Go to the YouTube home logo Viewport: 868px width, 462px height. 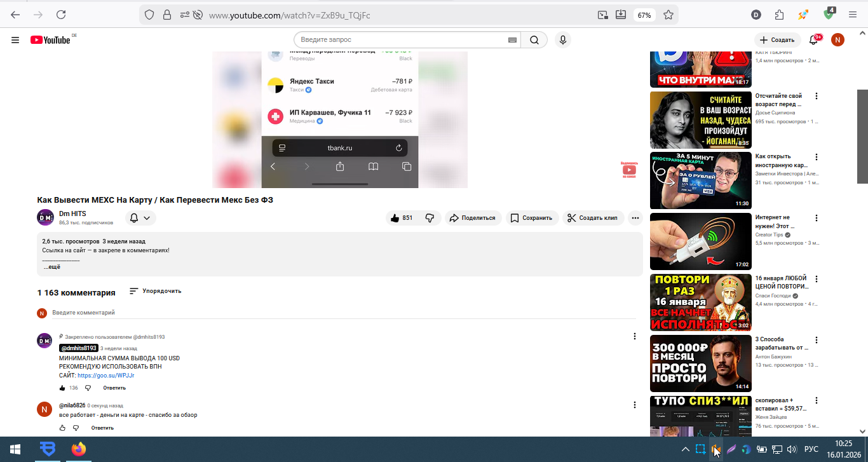click(50, 40)
